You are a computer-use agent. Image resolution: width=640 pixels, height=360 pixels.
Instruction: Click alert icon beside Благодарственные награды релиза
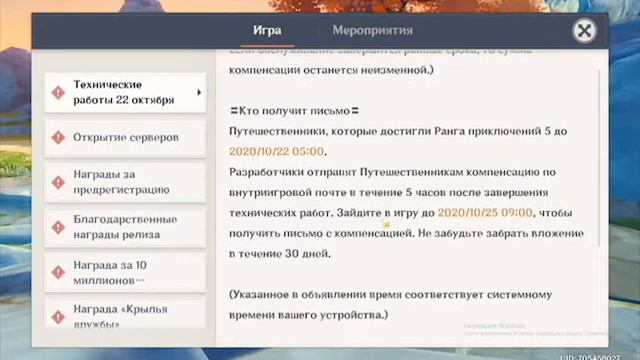tap(58, 227)
